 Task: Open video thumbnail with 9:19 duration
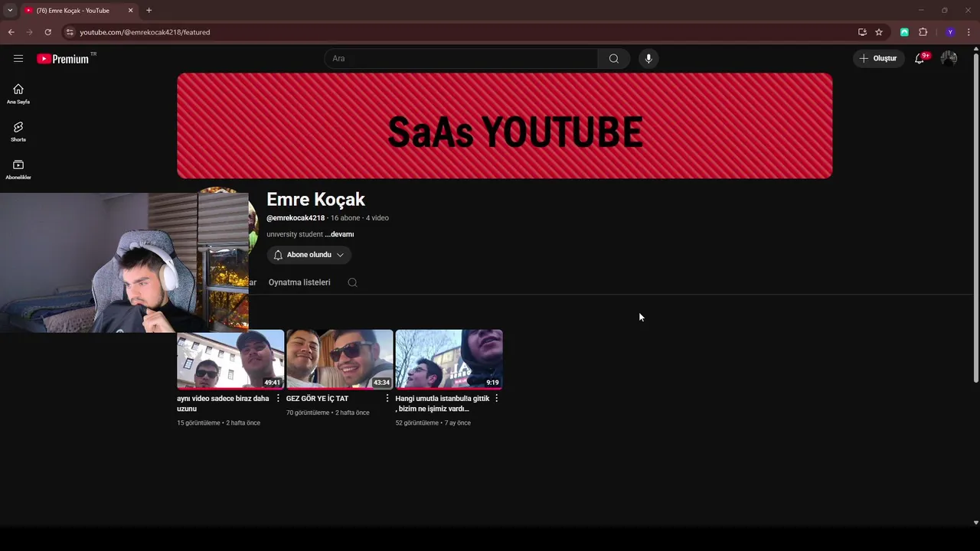[x=449, y=359]
